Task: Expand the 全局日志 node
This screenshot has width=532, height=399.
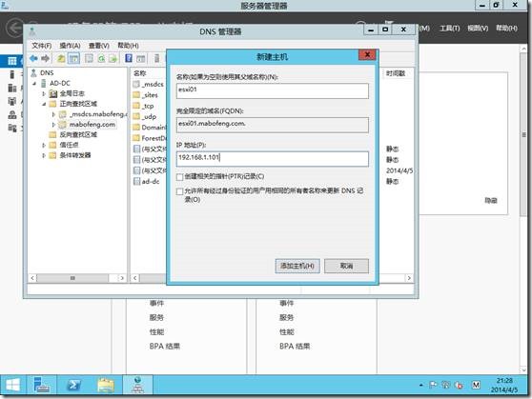Action: [44, 93]
